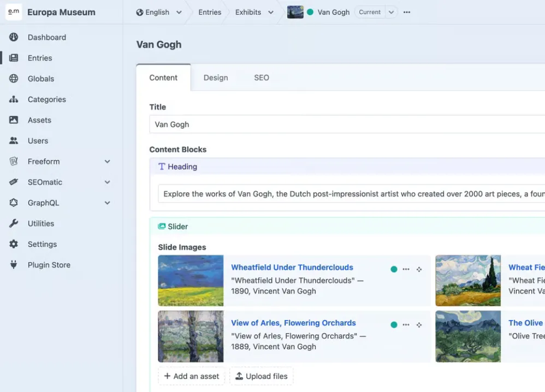The width and height of the screenshot is (545, 392).
Task: Open Plugin Store in sidebar
Action: (49, 265)
